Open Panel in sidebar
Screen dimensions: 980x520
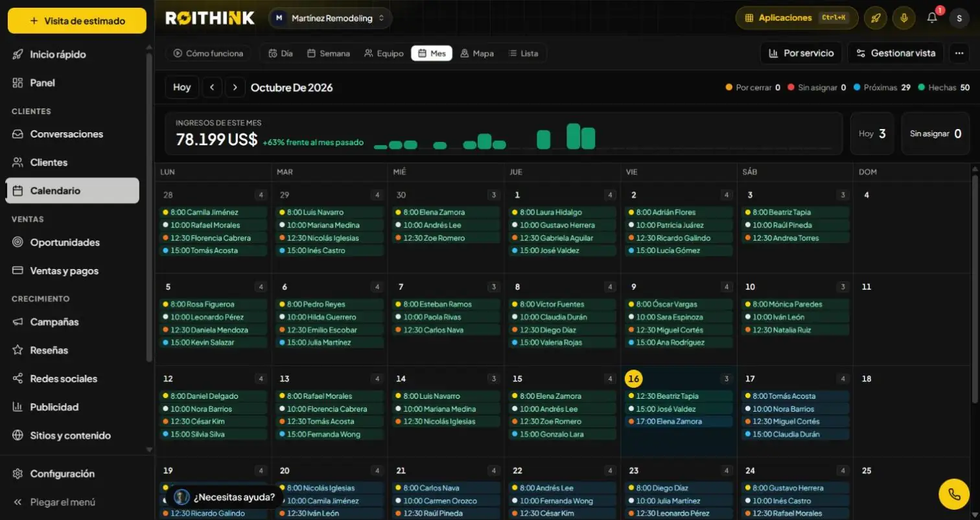coord(73,83)
